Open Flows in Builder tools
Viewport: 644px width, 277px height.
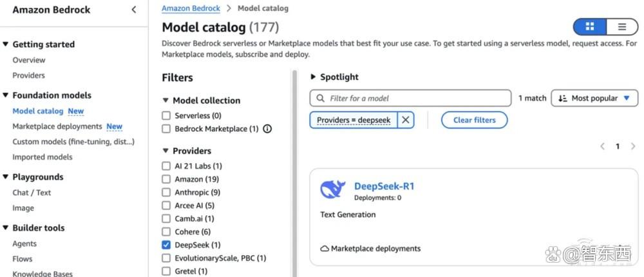(x=22, y=259)
